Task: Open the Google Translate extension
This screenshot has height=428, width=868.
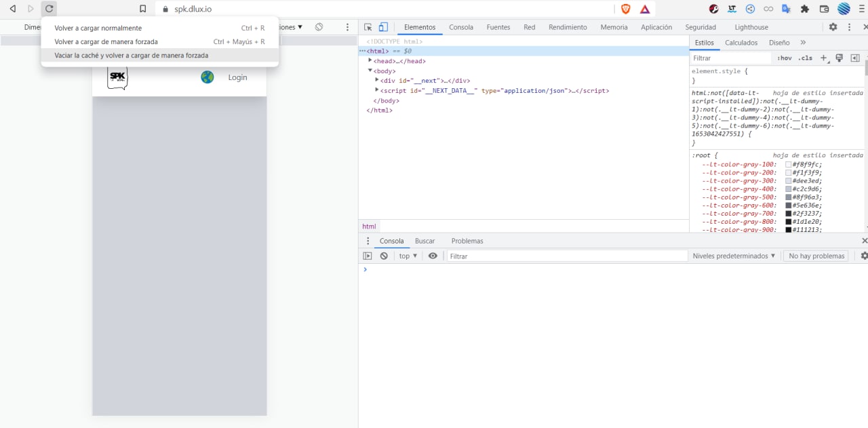Action: 787,9
